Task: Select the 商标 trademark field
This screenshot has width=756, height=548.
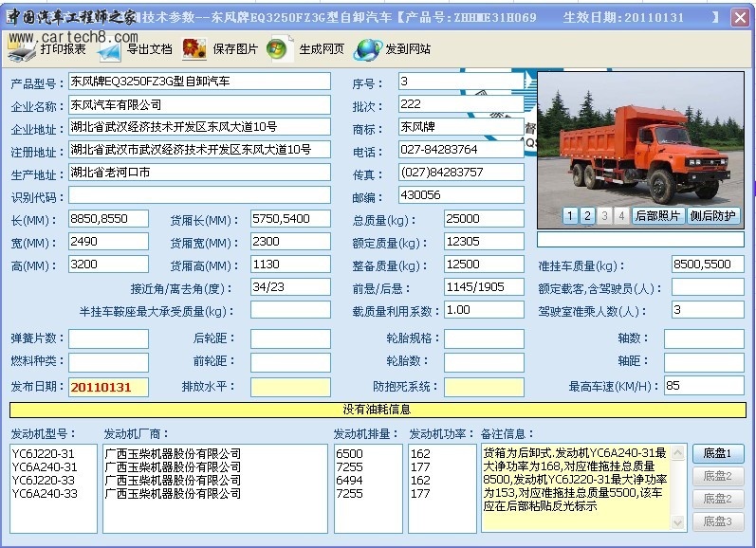Action: 461,127
